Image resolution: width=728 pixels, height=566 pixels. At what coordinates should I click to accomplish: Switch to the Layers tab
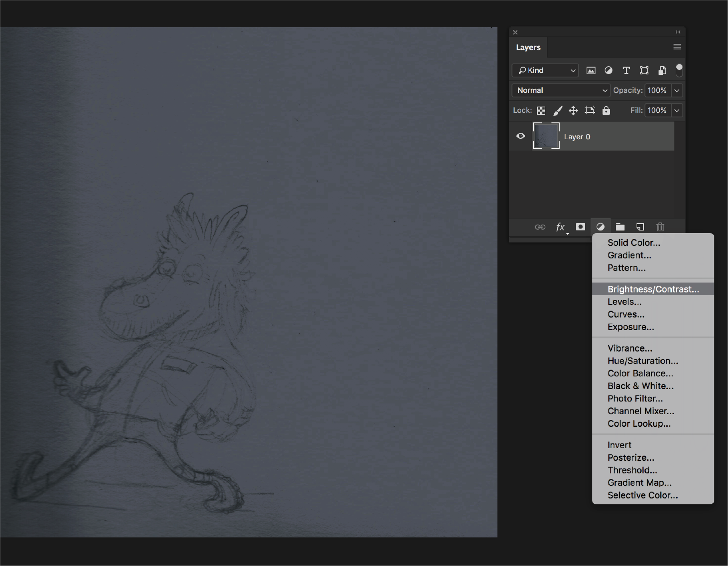pyautogui.click(x=528, y=47)
